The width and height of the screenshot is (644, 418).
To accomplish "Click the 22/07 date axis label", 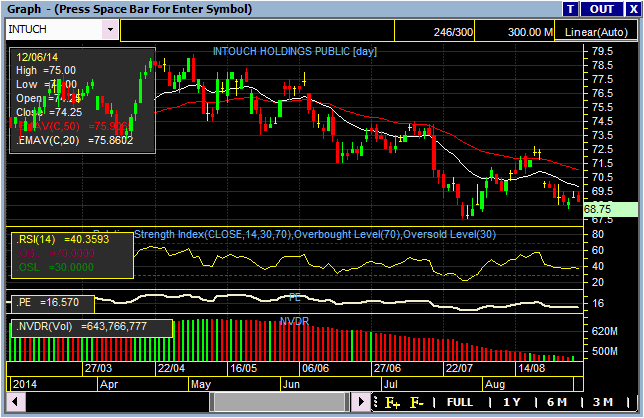I will pos(460,368).
